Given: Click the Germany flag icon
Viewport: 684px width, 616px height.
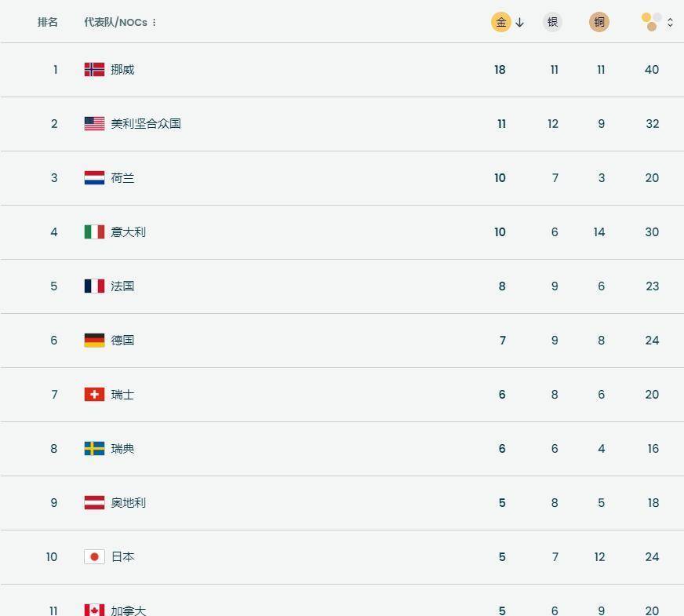Looking at the screenshot, I should click(94, 340).
